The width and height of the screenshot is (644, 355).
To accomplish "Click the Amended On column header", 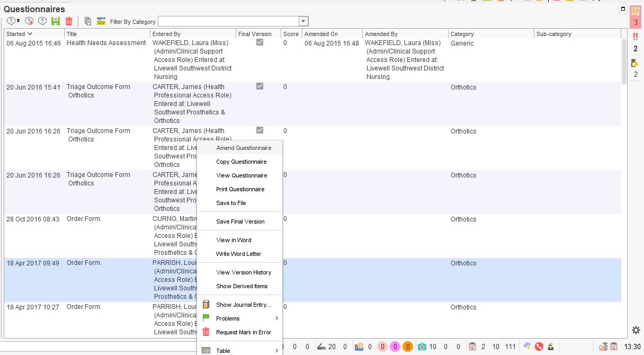I will (332, 34).
